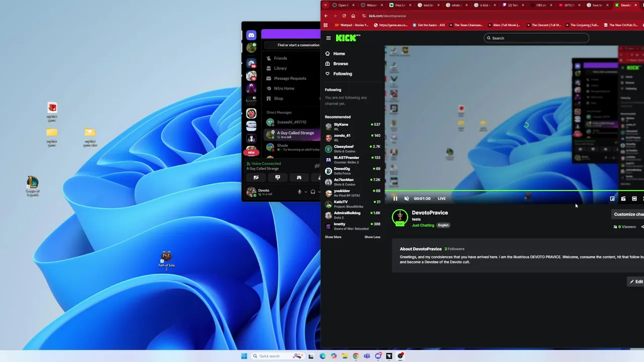Click Just Chatting category link
Viewport: 644px width, 362px height.
(423, 225)
